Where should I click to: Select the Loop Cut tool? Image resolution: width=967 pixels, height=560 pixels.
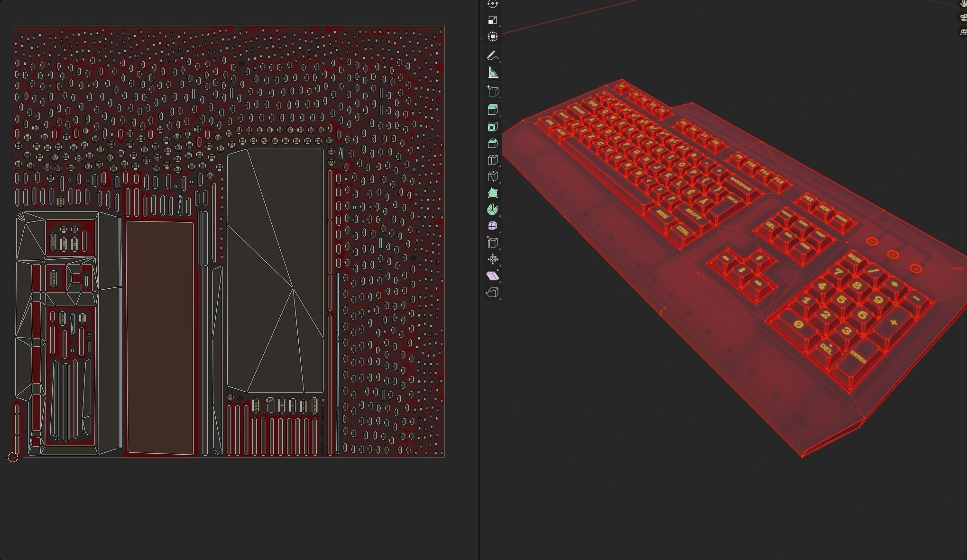493,160
